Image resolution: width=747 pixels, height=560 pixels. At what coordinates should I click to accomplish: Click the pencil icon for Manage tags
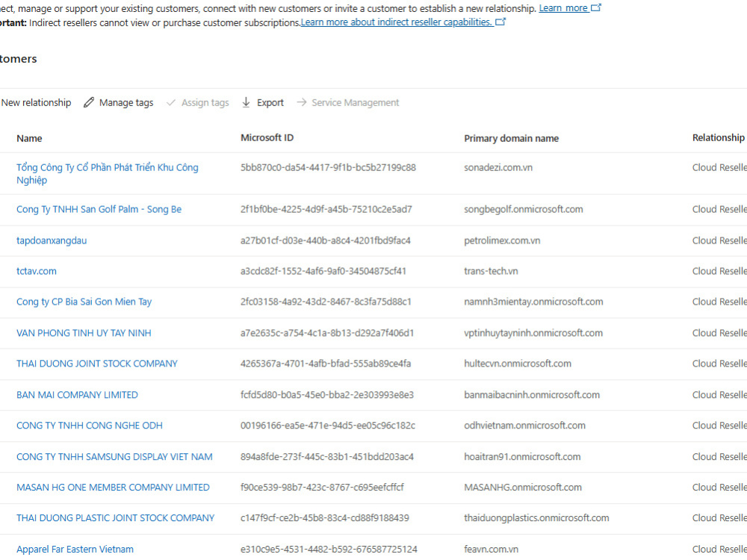(89, 102)
